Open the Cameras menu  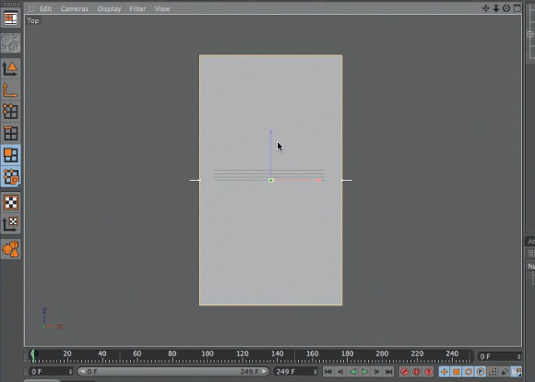click(x=74, y=9)
